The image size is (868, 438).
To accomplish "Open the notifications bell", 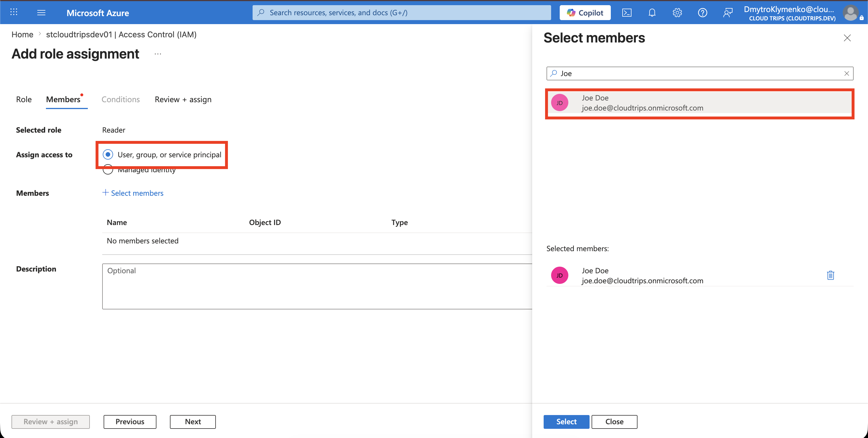I will (x=652, y=12).
